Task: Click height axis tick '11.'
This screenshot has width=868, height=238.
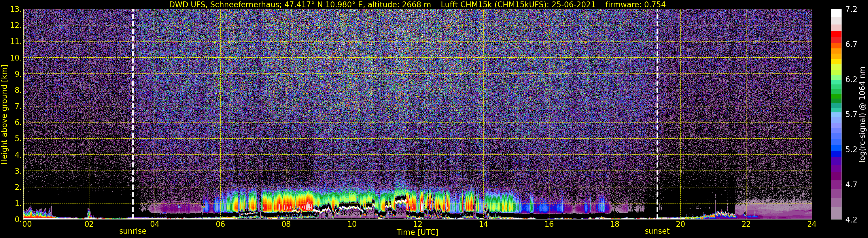Action: pyautogui.click(x=16, y=42)
